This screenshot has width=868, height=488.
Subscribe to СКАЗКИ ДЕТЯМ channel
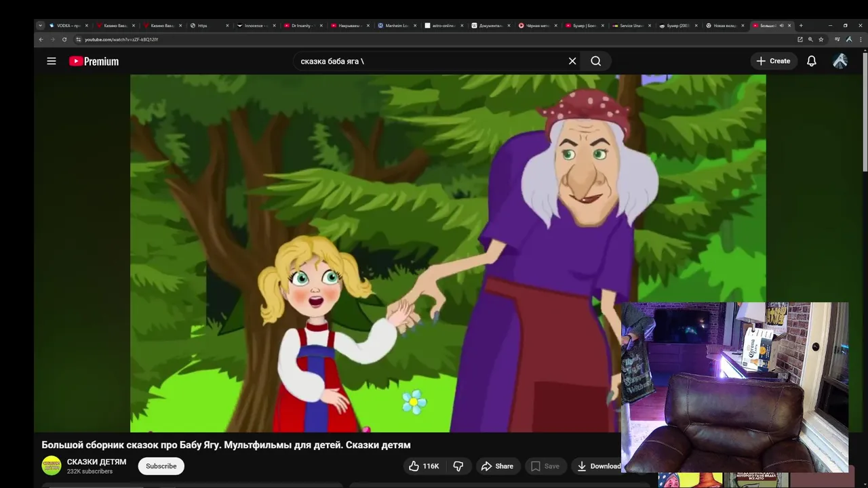[161, 466]
